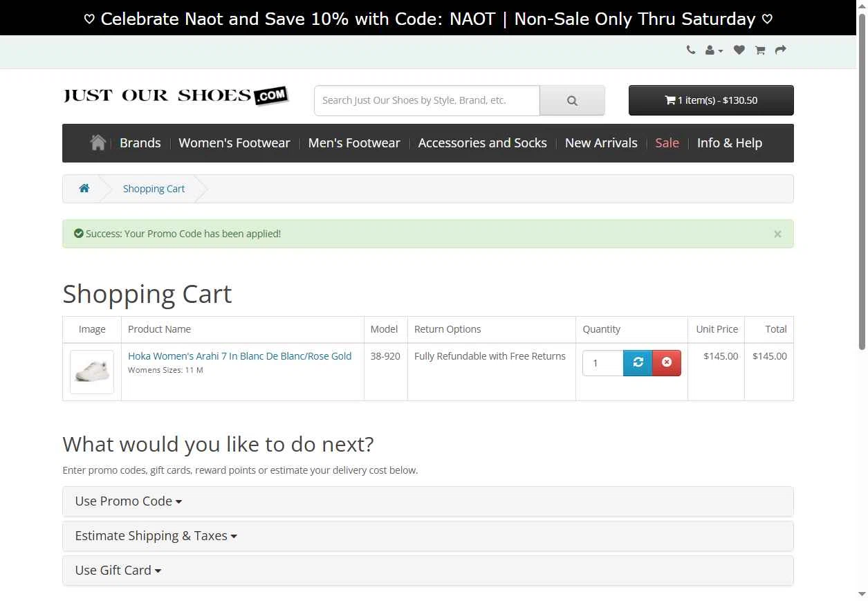Viewport: 868px width, 601px height.
Task: Click the 'Unit Price' column header
Action: point(717,329)
